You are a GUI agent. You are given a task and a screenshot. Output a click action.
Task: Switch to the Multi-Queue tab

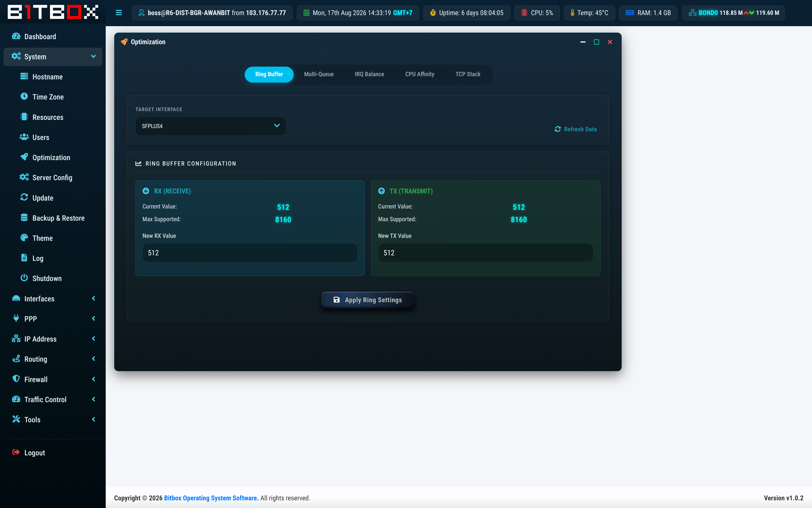pos(319,74)
